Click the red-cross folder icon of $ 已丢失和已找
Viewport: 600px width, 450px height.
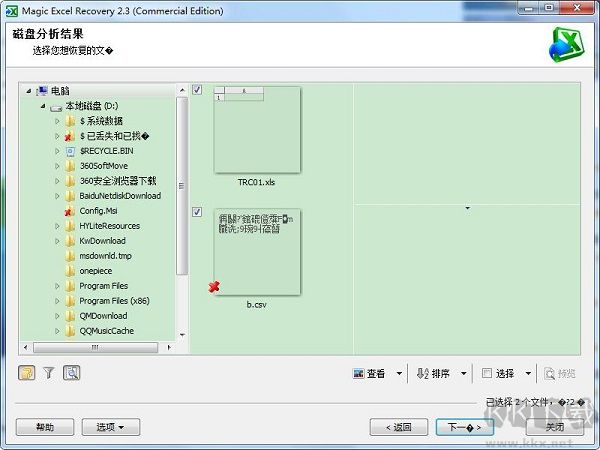(69, 136)
